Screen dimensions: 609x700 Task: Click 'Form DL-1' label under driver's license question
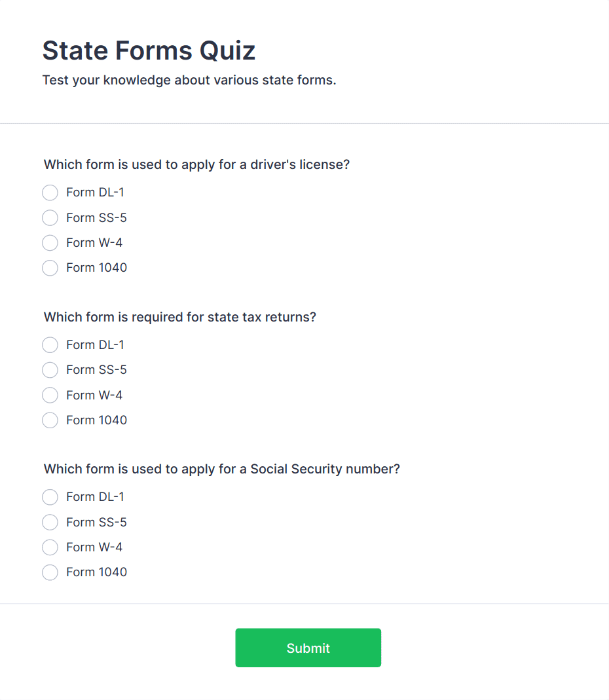coord(95,193)
